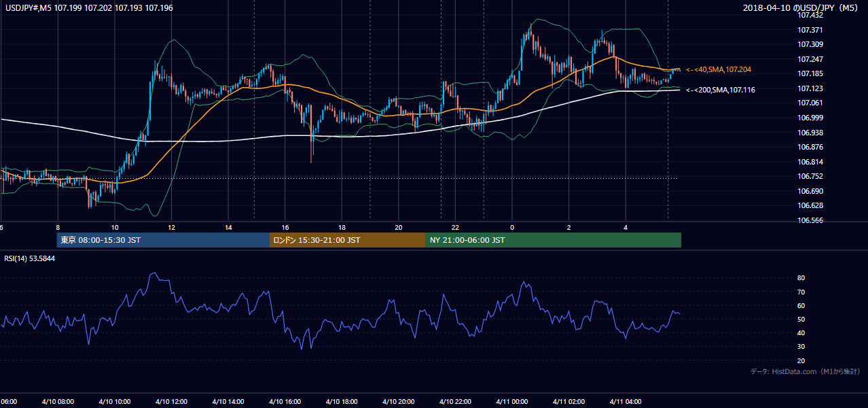Click the 4/11 04:00 time axis label
The width and height of the screenshot is (868, 408).
pos(626,402)
